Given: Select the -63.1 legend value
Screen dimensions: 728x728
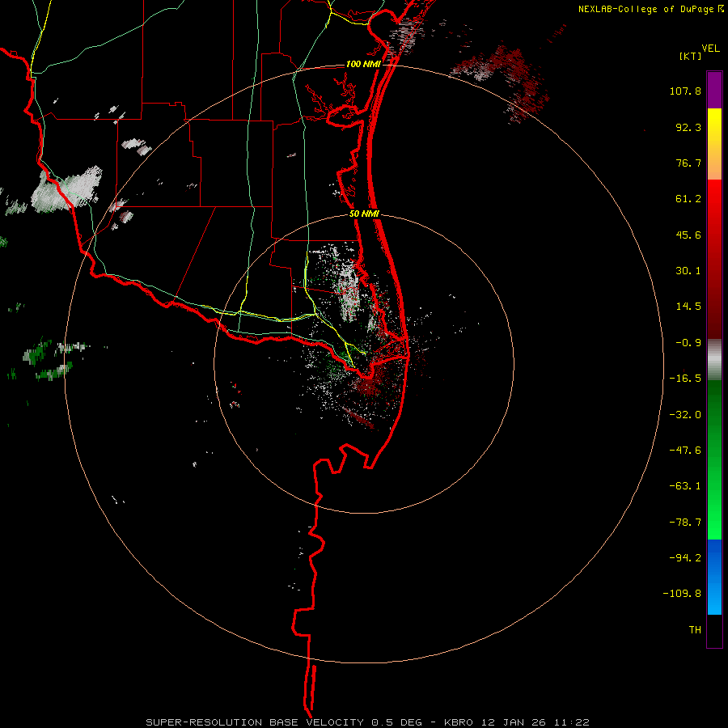Looking at the screenshot, I should coord(685,486).
